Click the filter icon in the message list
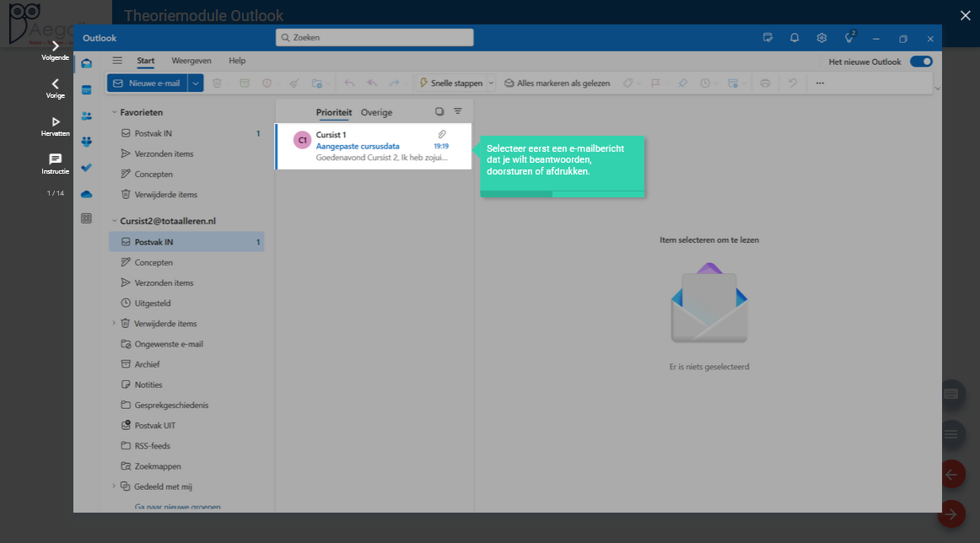The image size is (980, 543). click(x=458, y=111)
